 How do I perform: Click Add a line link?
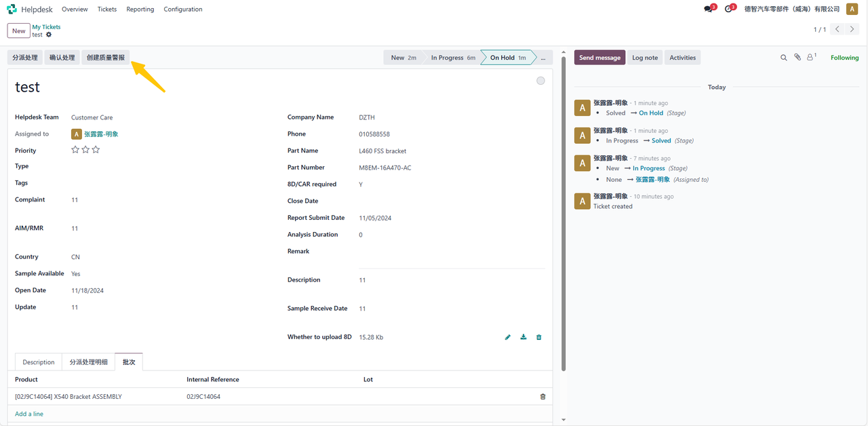click(29, 414)
